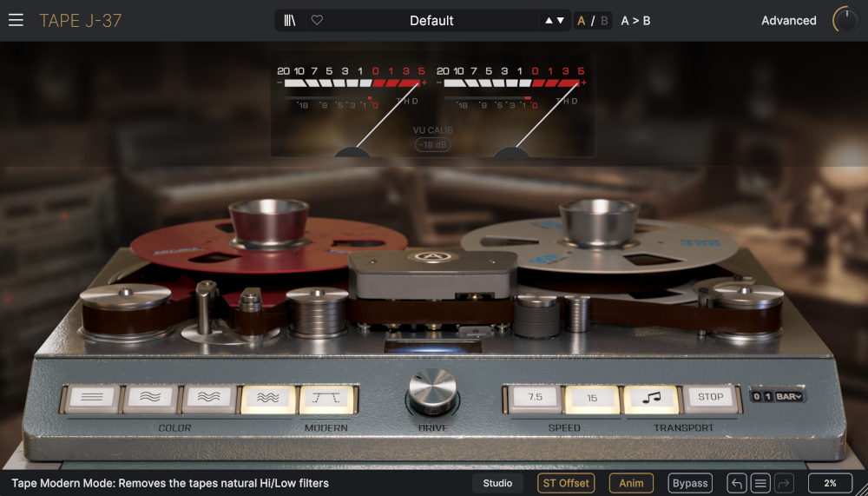Screen dimensions: 868x496
Task: Select the single-wave color button
Action: [150, 399]
